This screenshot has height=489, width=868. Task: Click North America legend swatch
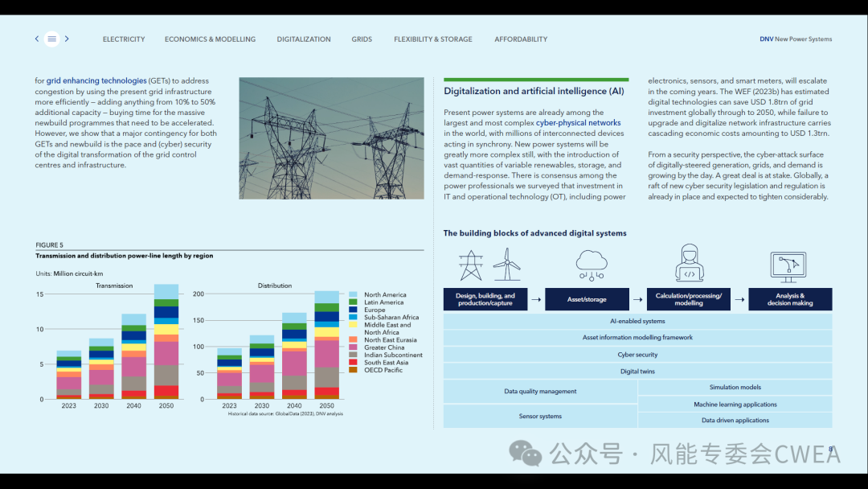coord(353,294)
